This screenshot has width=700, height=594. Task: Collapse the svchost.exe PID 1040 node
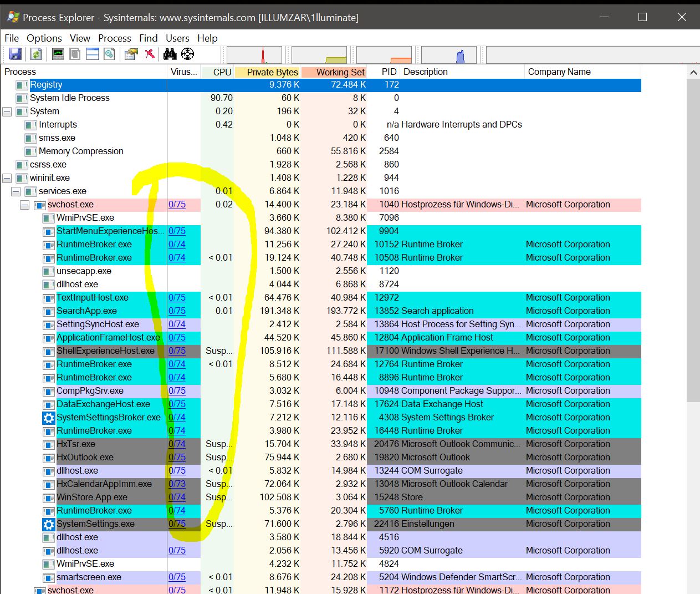click(25, 205)
